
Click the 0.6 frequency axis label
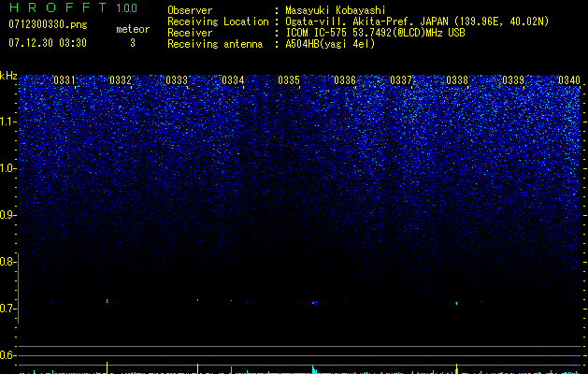pyautogui.click(x=7, y=355)
